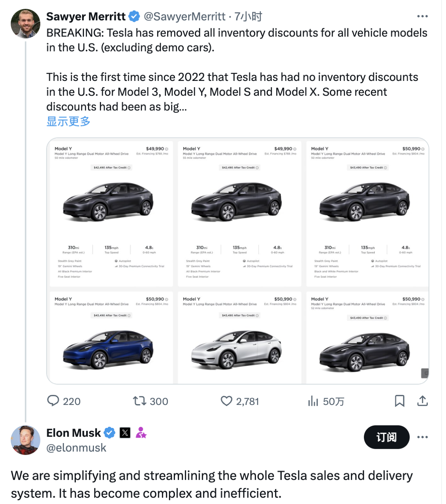Share the tweet via upload icon
The image size is (446, 504).
pos(423,401)
